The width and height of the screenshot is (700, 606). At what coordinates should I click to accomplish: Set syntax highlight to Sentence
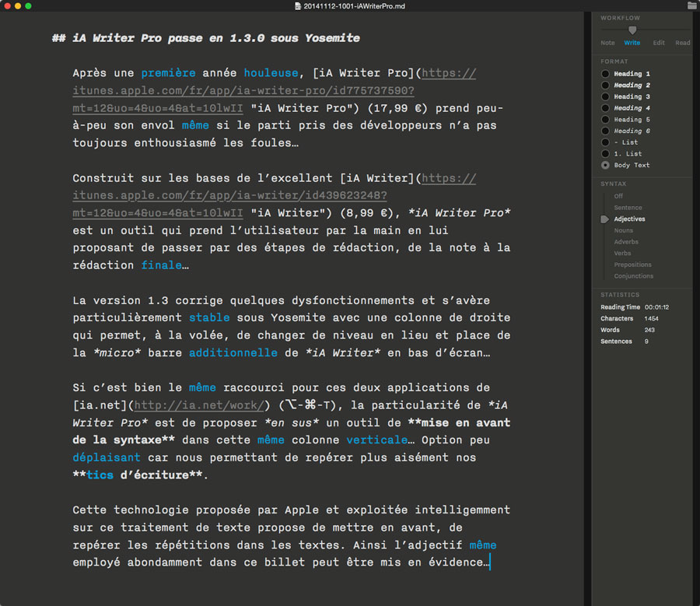pos(628,208)
